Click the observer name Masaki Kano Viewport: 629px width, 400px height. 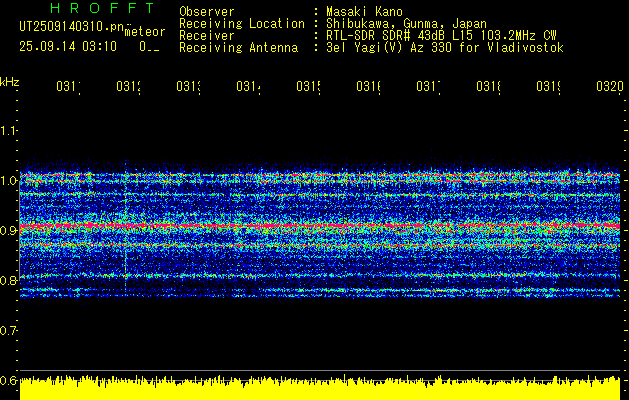(364, 12)
